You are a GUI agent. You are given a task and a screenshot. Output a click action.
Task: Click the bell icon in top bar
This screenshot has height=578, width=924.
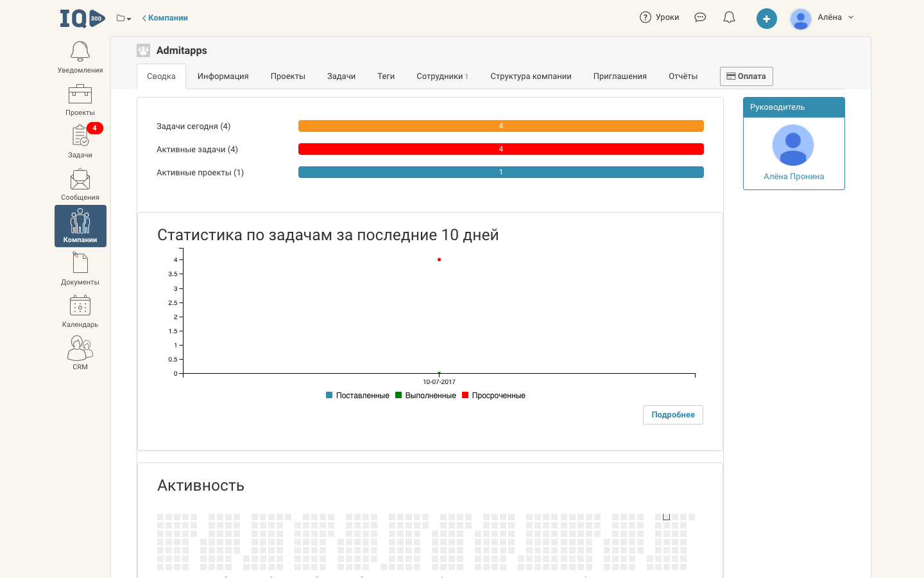(729, 17)
